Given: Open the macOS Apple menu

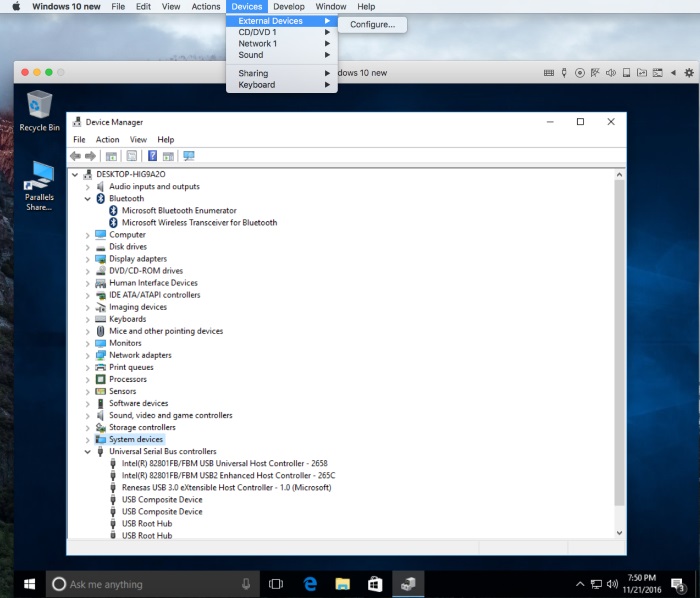Looking at the screenshot, I should coord(16,6).
